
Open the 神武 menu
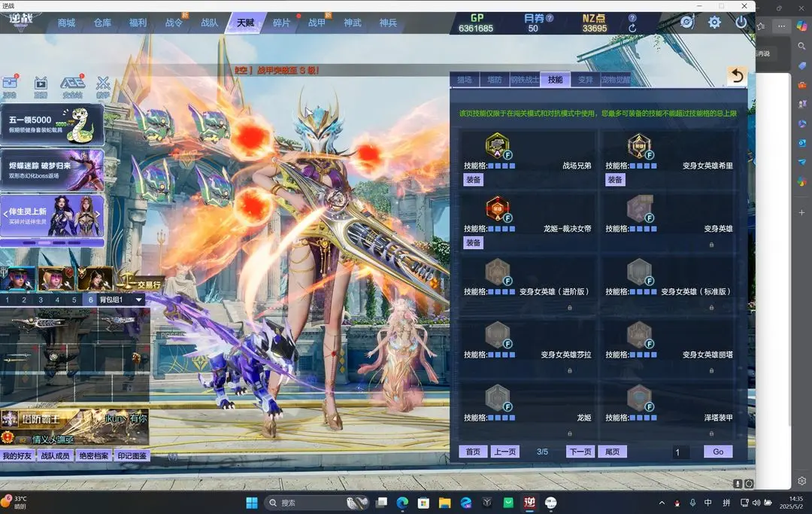[x=353, y=23]
